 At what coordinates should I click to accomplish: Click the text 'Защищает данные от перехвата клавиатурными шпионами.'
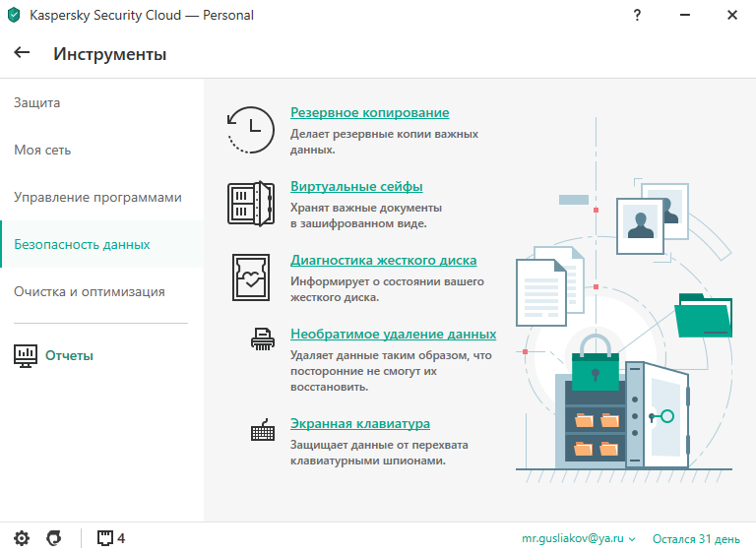tap(379, 453)
